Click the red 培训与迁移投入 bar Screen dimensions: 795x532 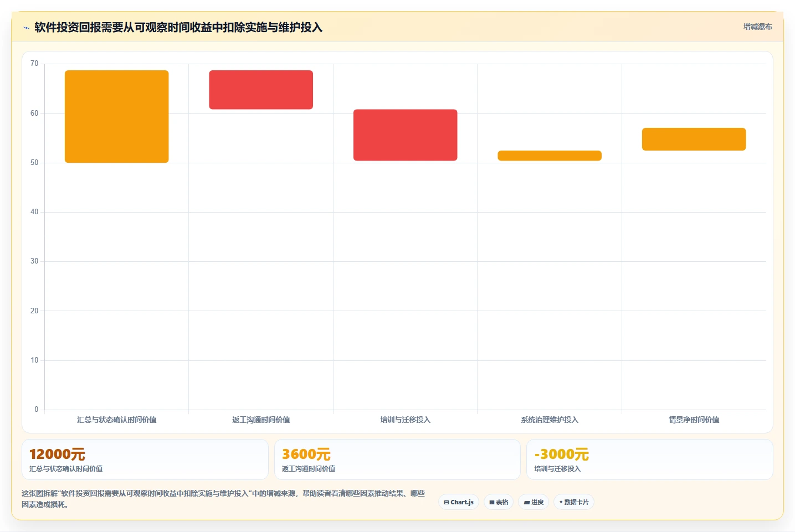click(x=406, y=135)
